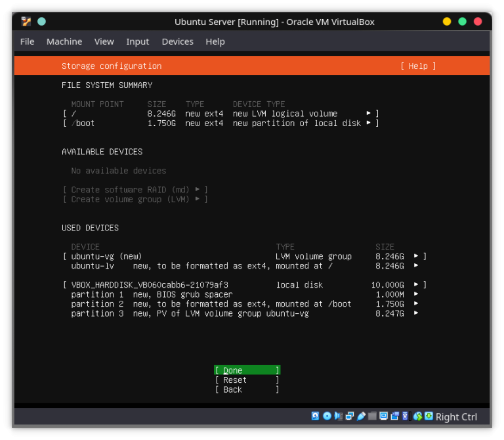The width and height of the screenshot is (504, 440).
Task: Click the shared folders status icon
Action: point(372,416)
